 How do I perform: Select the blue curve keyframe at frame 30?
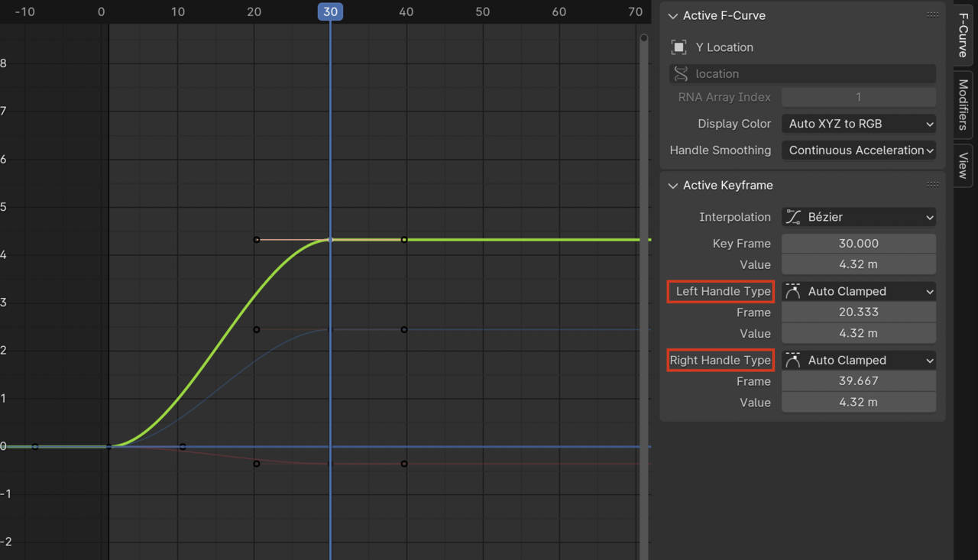click(330, 330)
